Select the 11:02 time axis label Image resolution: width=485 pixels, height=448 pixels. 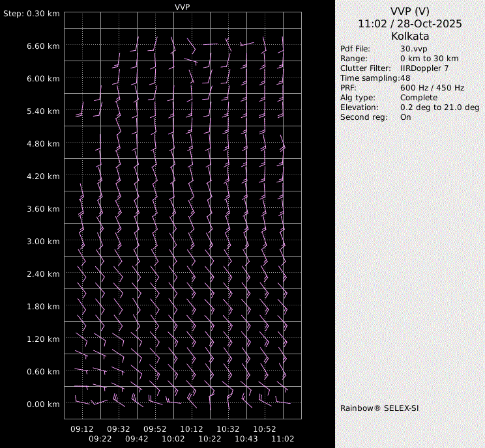click(283, 440)
